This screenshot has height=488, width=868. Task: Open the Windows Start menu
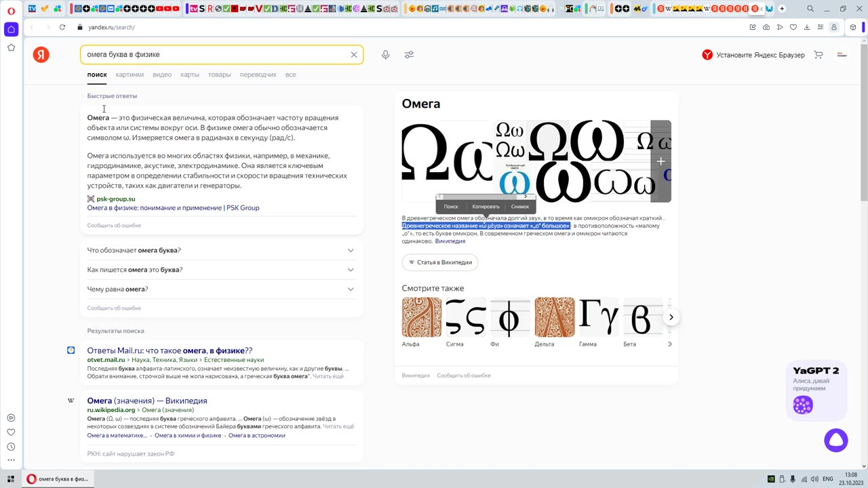(11, 479)
